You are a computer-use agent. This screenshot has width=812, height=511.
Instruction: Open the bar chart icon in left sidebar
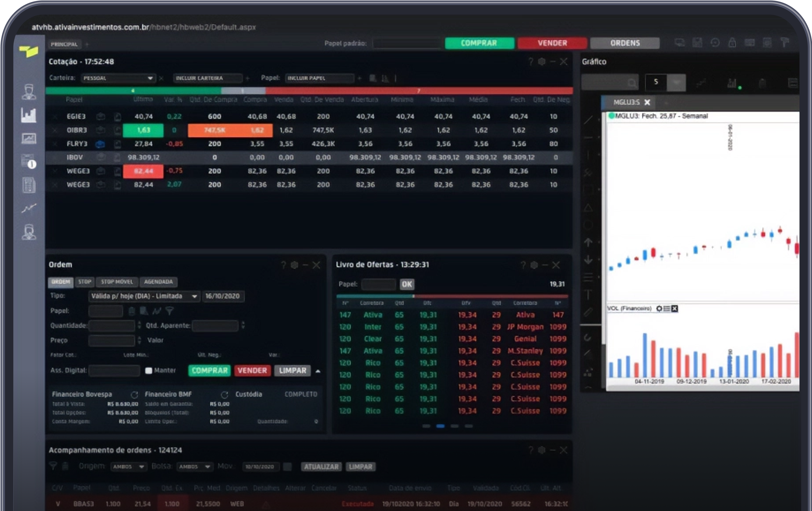point(29,115)
